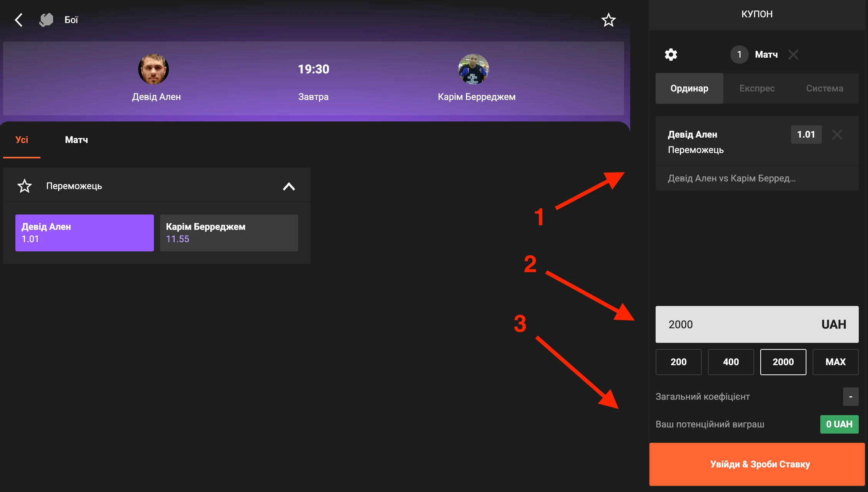Clear all bets with X next to Матч
Viewport: 868px width, 492px height.
(793, 55)
